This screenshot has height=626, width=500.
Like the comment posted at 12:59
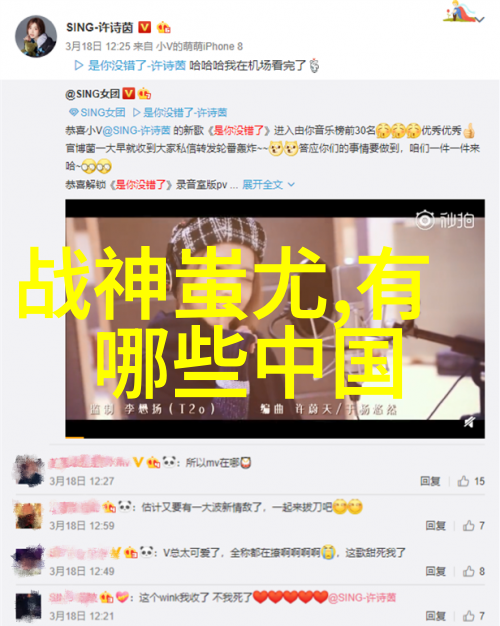click(x=473, y=525)
